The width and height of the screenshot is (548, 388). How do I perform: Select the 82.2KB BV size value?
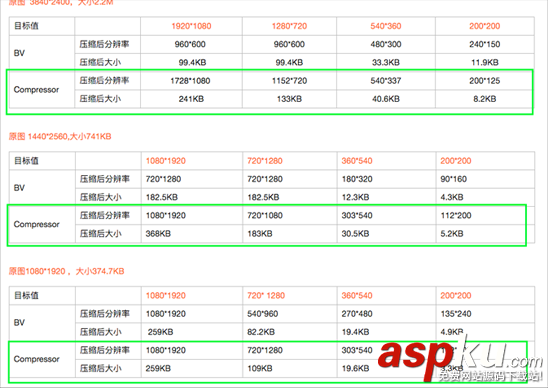(261, 332)
